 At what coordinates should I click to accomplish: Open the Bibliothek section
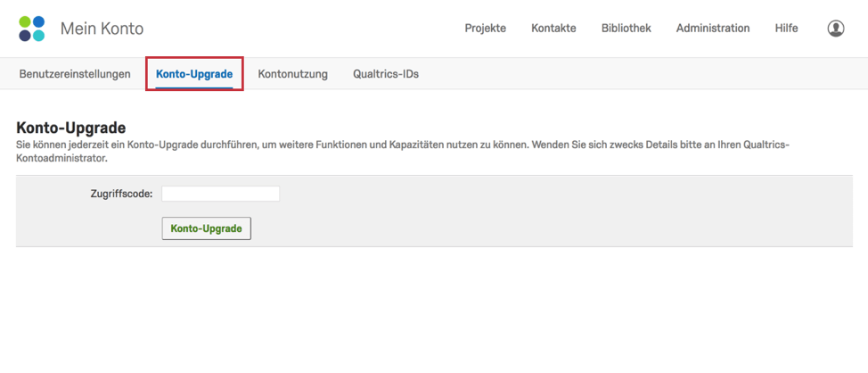point(626,29)
